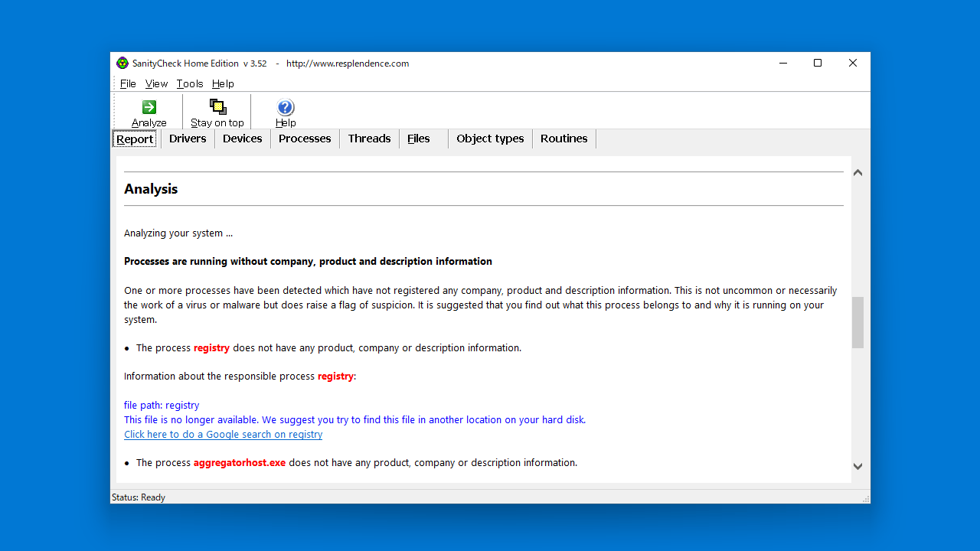Click the SanityCheck app icon in title bar

pos(122,64)
